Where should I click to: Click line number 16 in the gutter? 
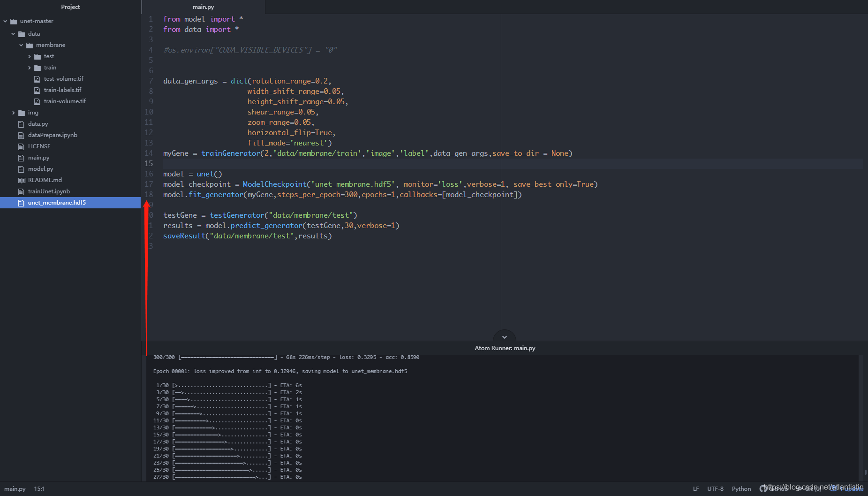[x=149, y=174]
